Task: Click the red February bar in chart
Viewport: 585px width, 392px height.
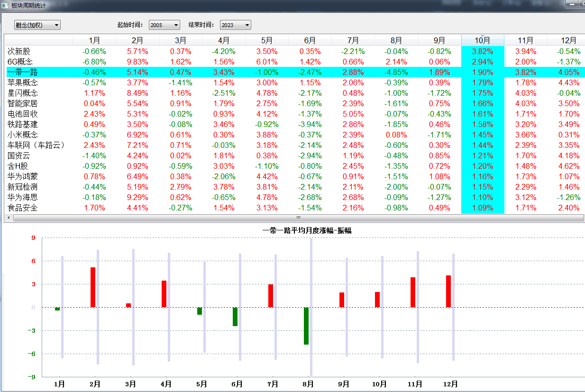Action: point(93,287)
